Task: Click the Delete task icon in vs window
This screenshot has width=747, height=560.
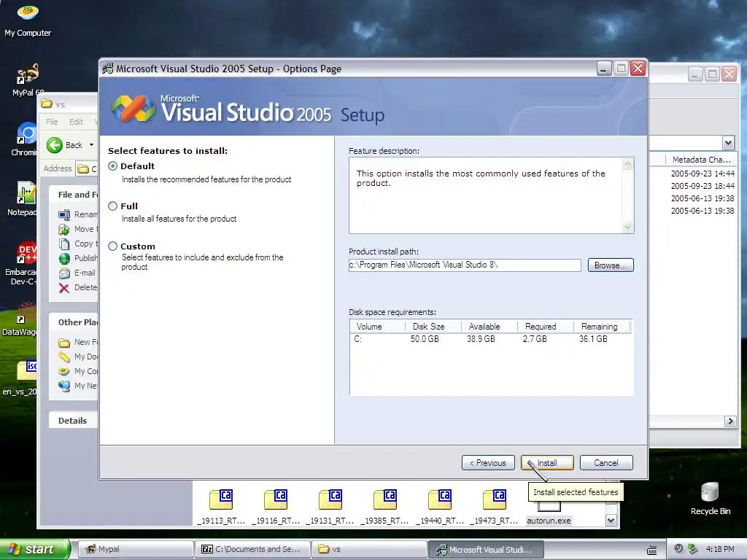Action: 64,287
